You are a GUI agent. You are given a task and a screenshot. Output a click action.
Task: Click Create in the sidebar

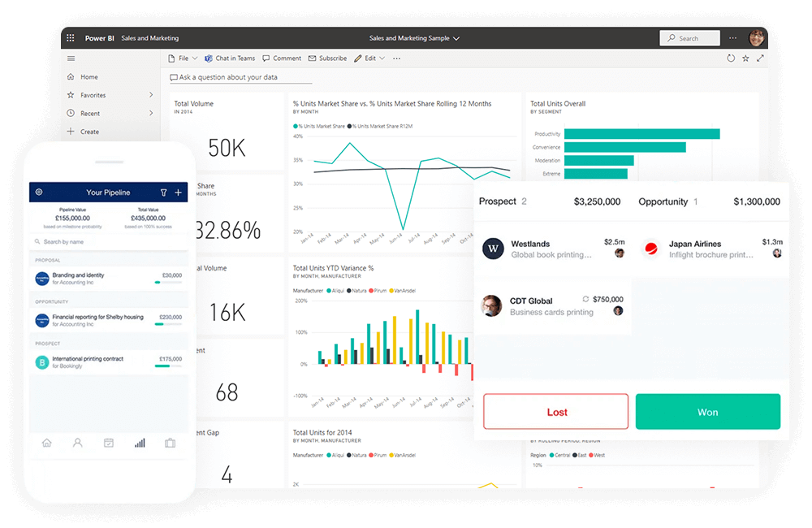tap(89, 132)
